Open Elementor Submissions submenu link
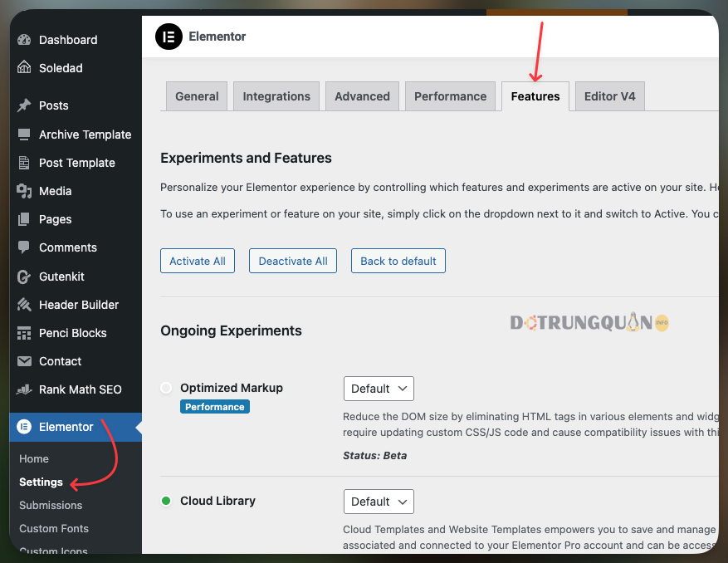This screenshot has height=563, width=728. pyautogui.click(x=51, y=506)
